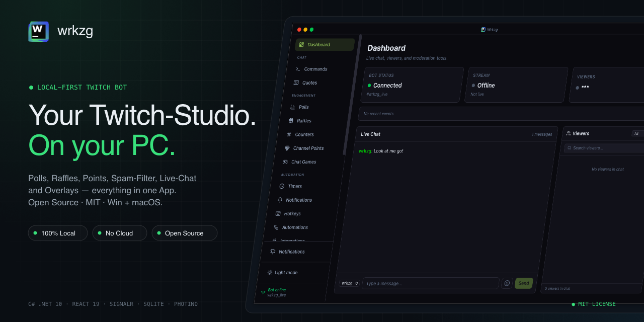Click the people icon in Viewers header
644x322 pixels.
click(569, 133)
